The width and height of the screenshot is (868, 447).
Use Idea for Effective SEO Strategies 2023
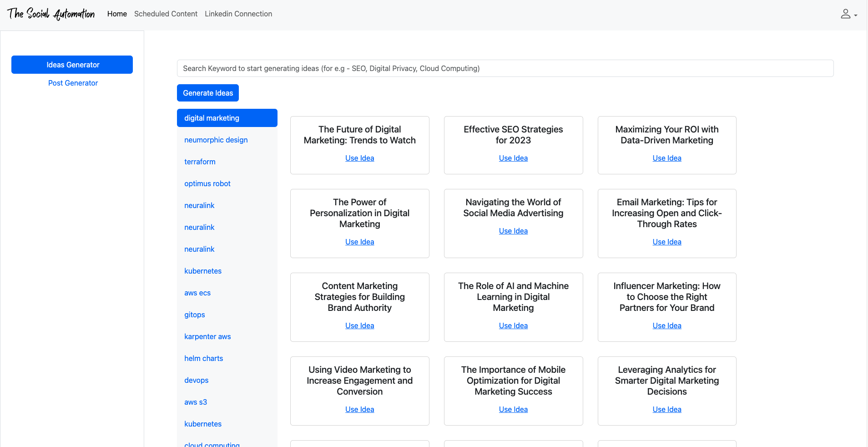click(x=513, y=158)
